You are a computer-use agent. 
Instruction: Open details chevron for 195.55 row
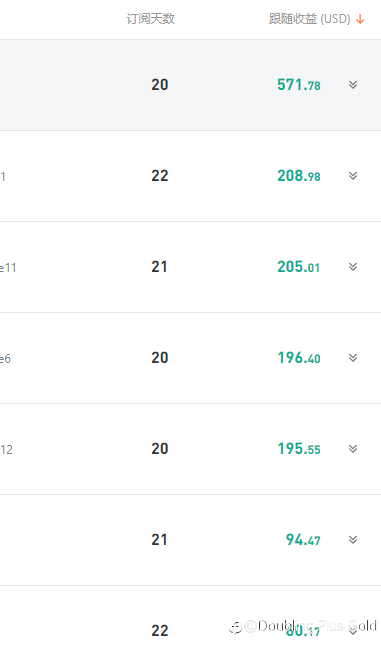353,448
